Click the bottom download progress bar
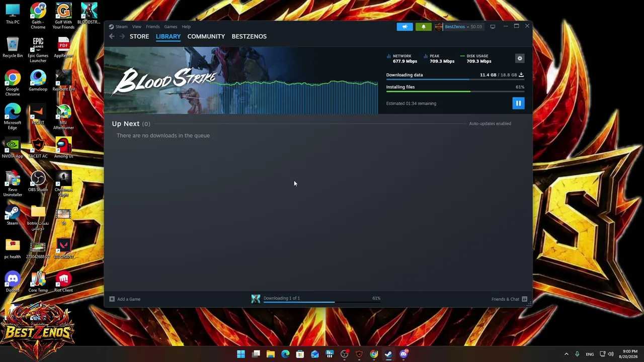Image resolution: width=644 pixels, height=362 pixels. [322, 302]
